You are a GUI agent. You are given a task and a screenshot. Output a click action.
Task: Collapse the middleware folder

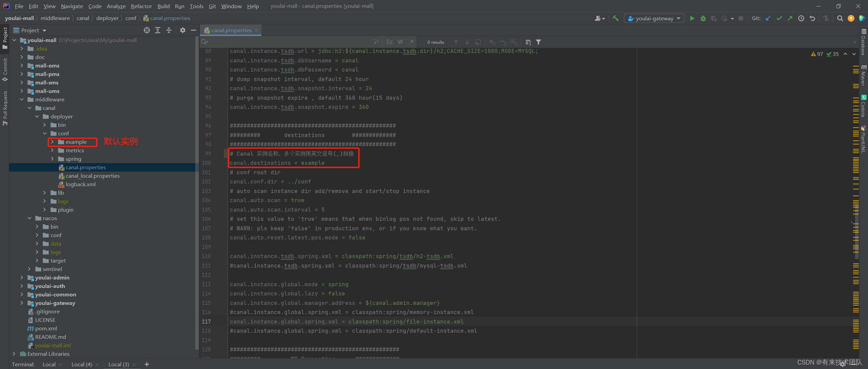pyautogui.click(x=22, y=99)
